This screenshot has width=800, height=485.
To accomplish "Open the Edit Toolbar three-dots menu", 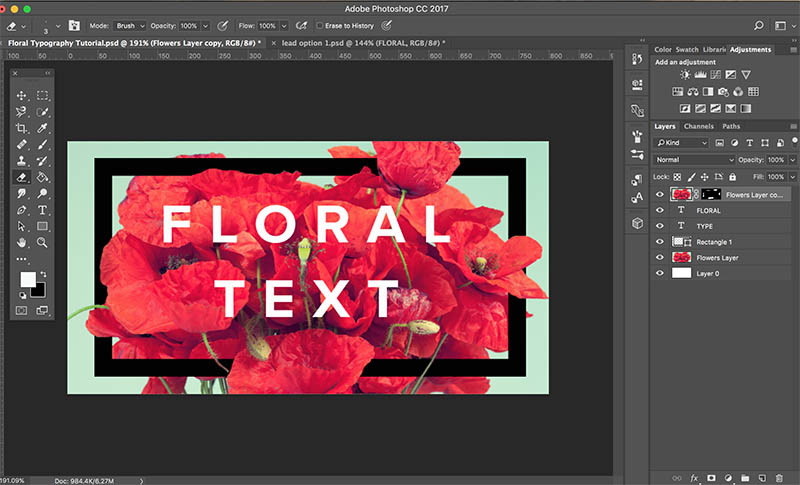I will click(x=21, y=259).
